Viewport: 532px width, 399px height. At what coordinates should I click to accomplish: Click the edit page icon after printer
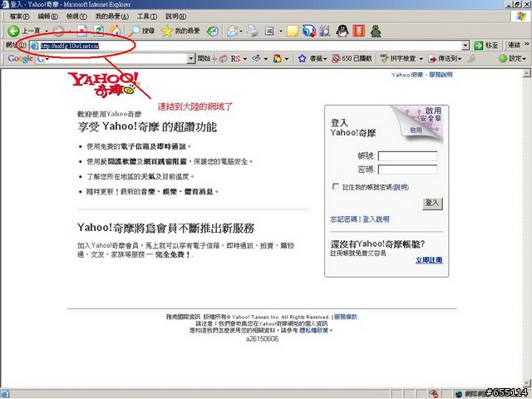pos(269,32)
